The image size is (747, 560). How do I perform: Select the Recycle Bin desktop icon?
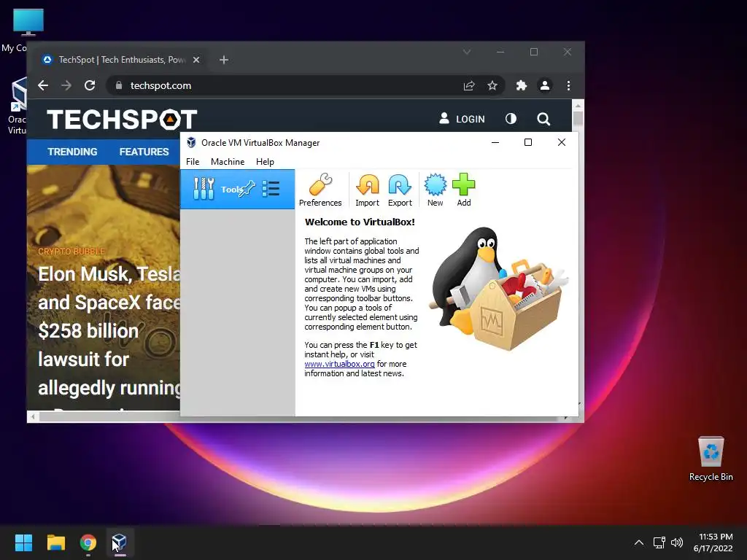tap(711, 459)
